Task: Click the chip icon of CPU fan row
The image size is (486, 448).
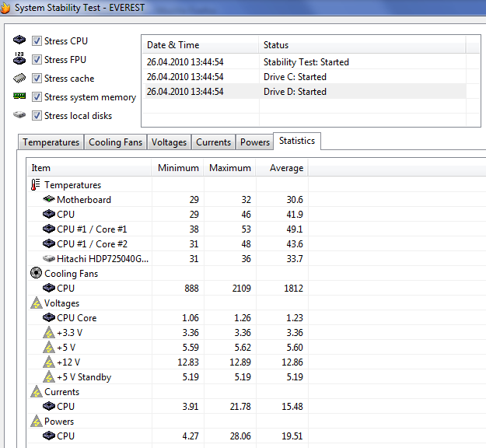Action: click(49, 288)
